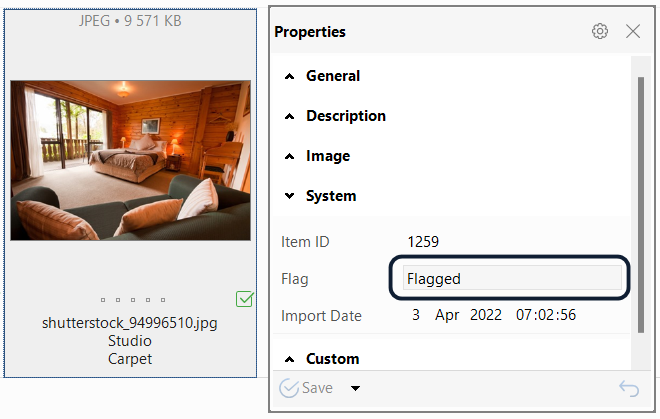Click the Properties panel vertical scrollbar
This screenshot has width=660, height=419.
(x=640, y=200)
